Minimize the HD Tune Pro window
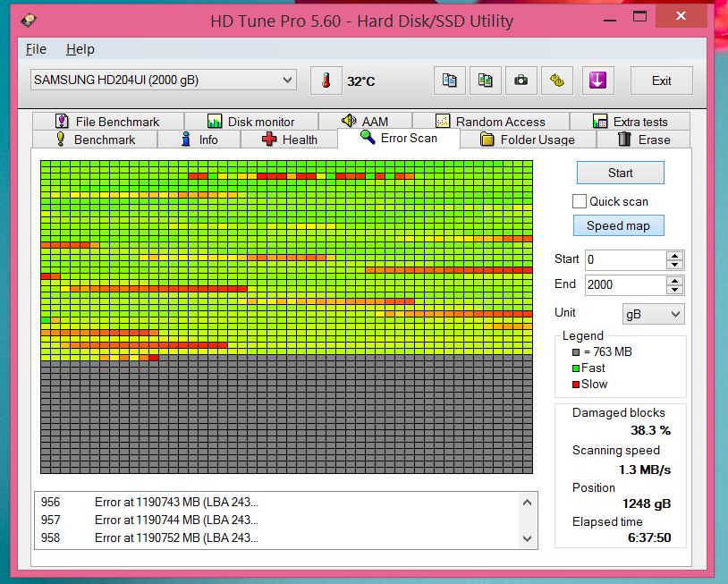The image size is (728, 584). point(610,19)
